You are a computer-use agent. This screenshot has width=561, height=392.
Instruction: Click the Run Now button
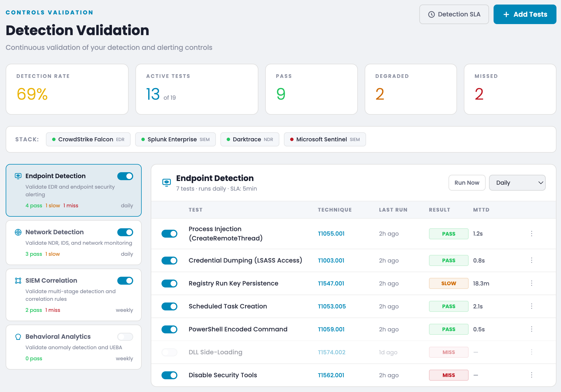tap(467, 183)
